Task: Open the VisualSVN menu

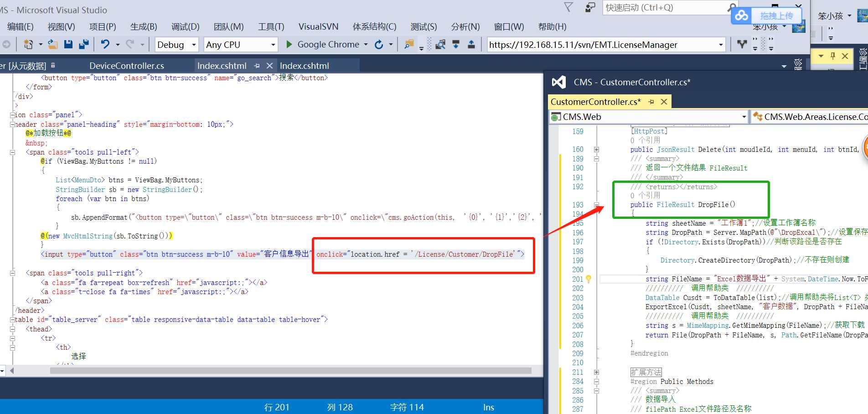Action: point(319,26)
